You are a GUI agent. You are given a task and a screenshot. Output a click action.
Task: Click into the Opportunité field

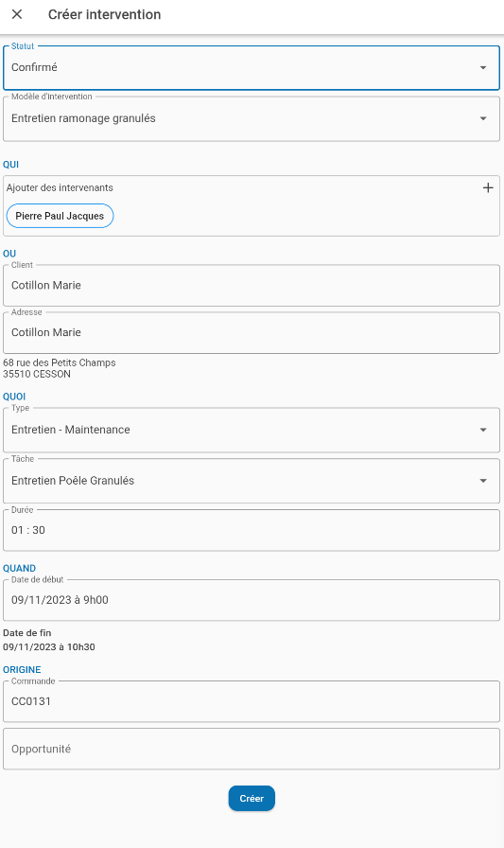coord(252,749)
